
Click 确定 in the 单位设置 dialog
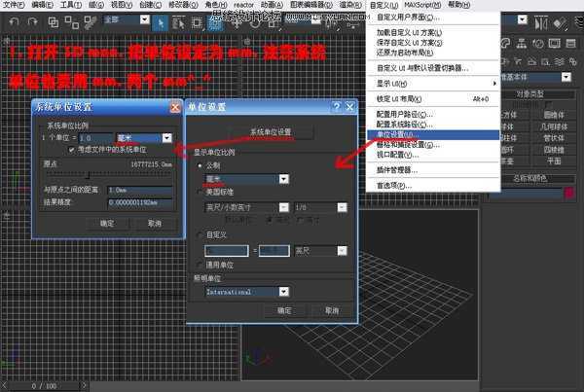coord(284,310)
